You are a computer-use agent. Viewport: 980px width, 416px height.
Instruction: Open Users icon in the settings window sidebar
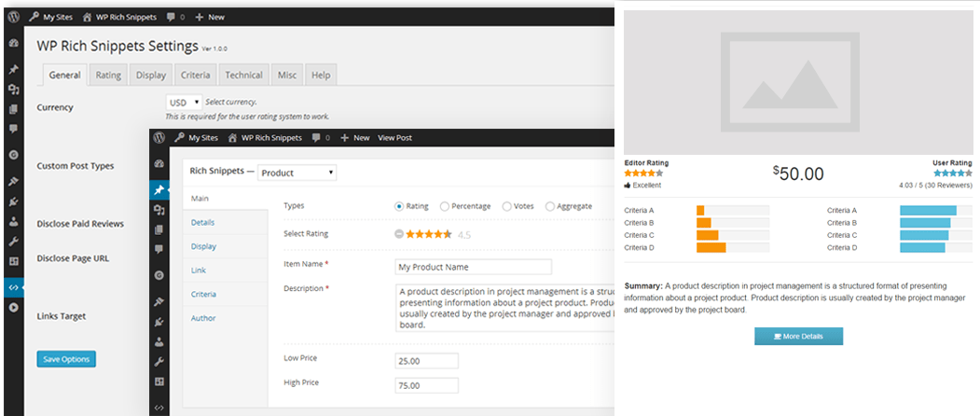click(14, 221)
